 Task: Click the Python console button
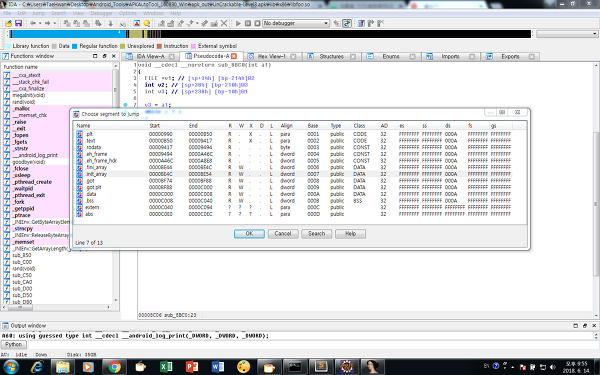click(13, 345)
